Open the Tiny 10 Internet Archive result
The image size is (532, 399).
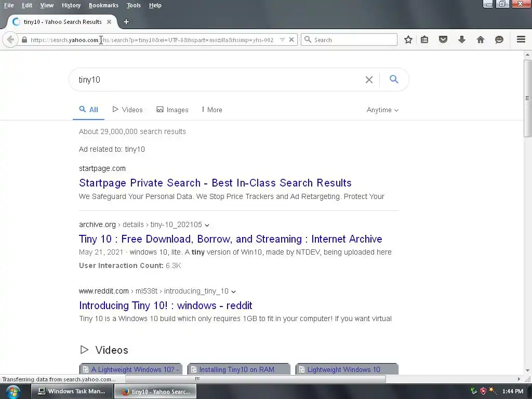(230, 239)
